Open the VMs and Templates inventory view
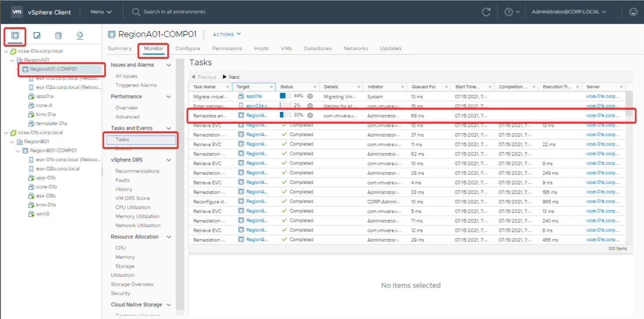Screen dimensions: 644x319 click(x=37, y=36)
